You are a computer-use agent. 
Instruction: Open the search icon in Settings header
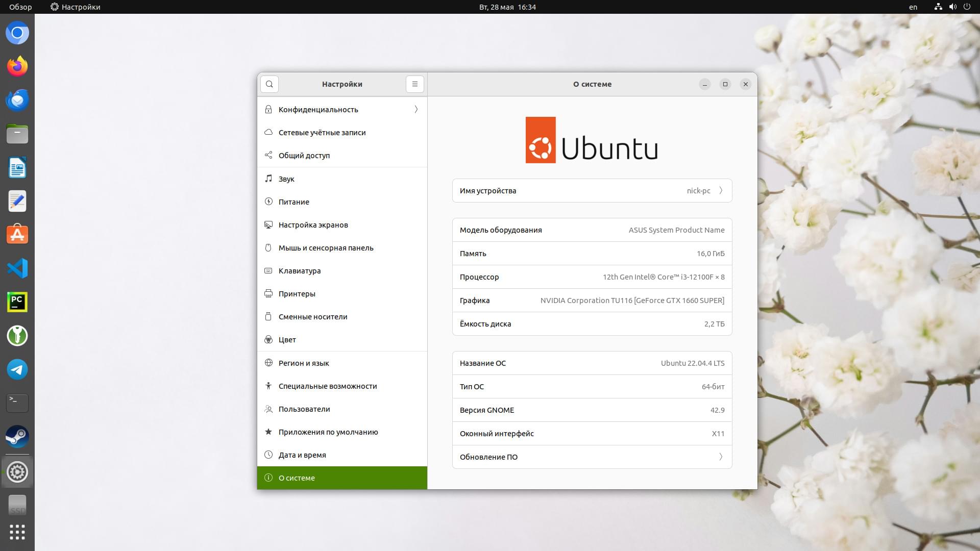point(269,84)
